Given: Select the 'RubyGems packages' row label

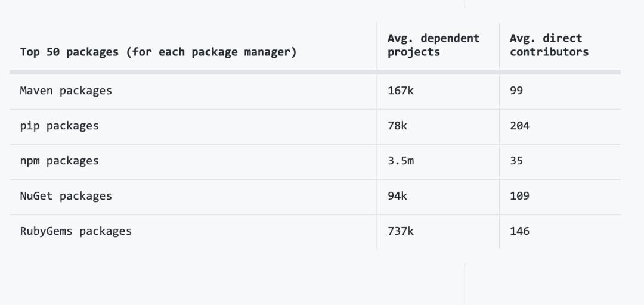Looking at the screenshot, I should click(x=76, y=231).
